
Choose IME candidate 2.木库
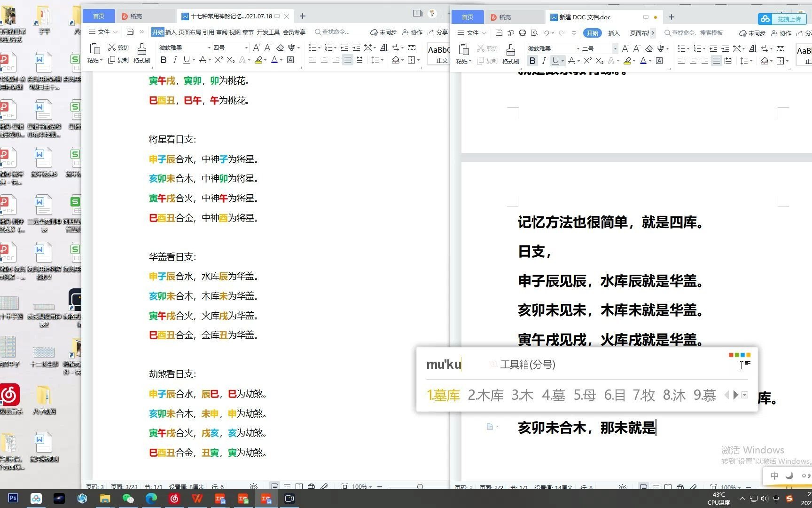[x=485, y=395]
